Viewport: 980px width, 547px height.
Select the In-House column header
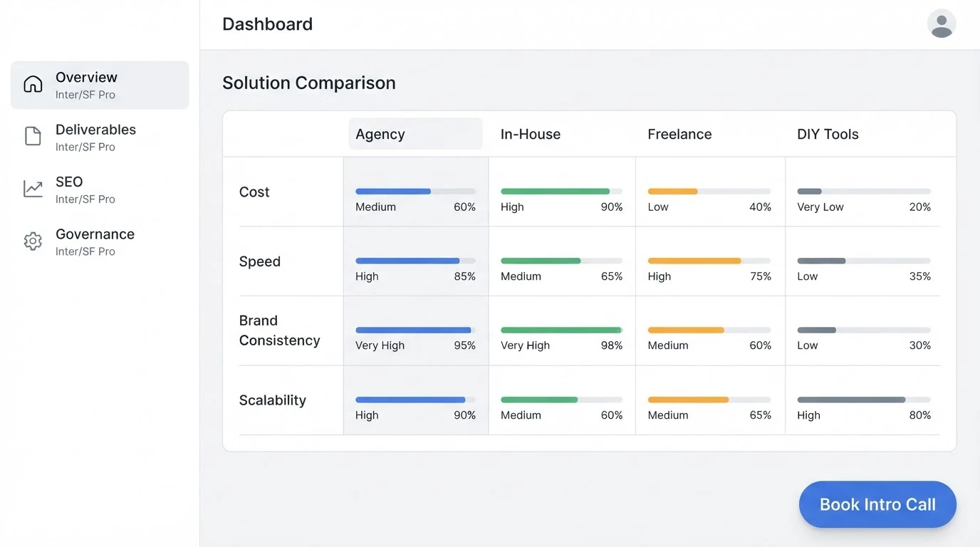(x=531, y=134)
